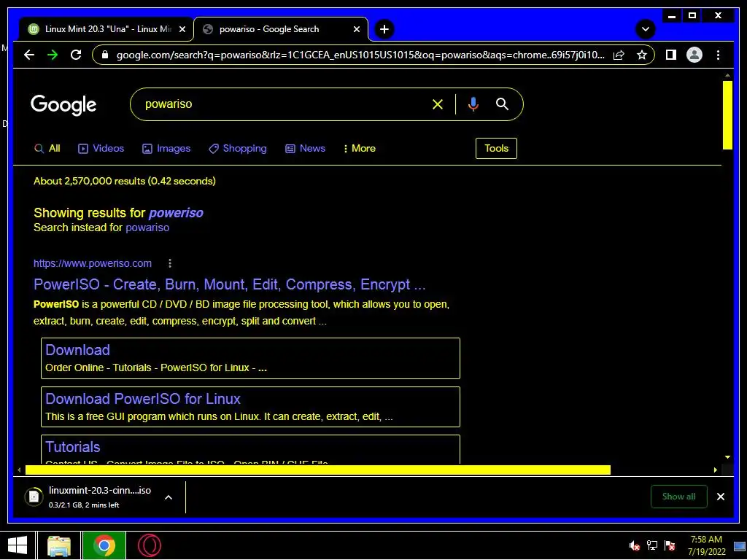This screenshot has width=747, height=560.
Task: Open the Chrome side panel
Action: coord(671,55)
